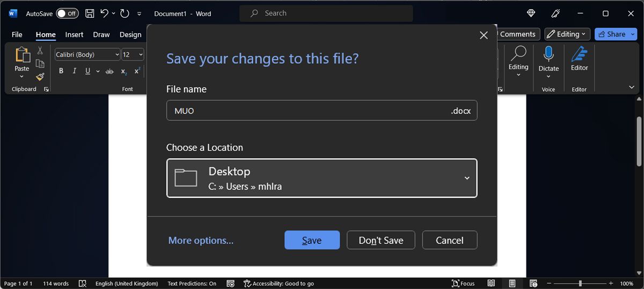Viewport: 644px width, 289px height.
Task: Click the Format Painter brush icon
Action: (40, 77)
